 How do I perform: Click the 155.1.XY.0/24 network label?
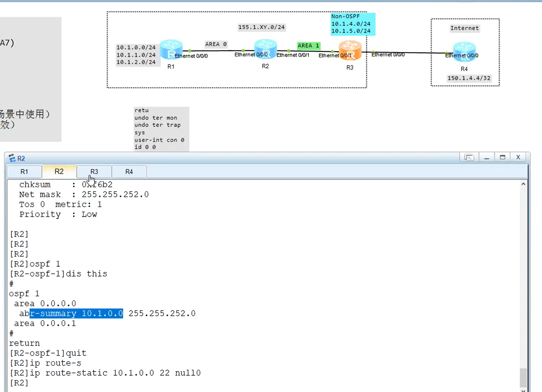[x=261, y=27]
